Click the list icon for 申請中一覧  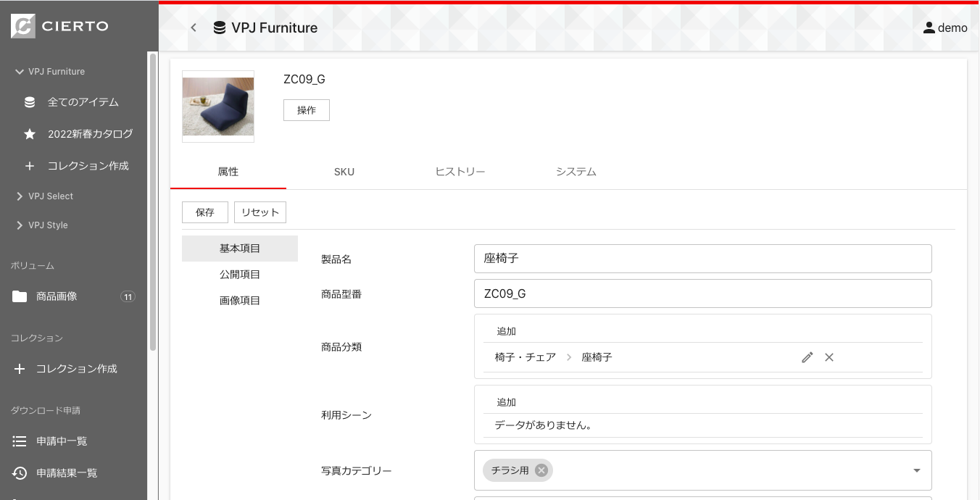[20, 441]
